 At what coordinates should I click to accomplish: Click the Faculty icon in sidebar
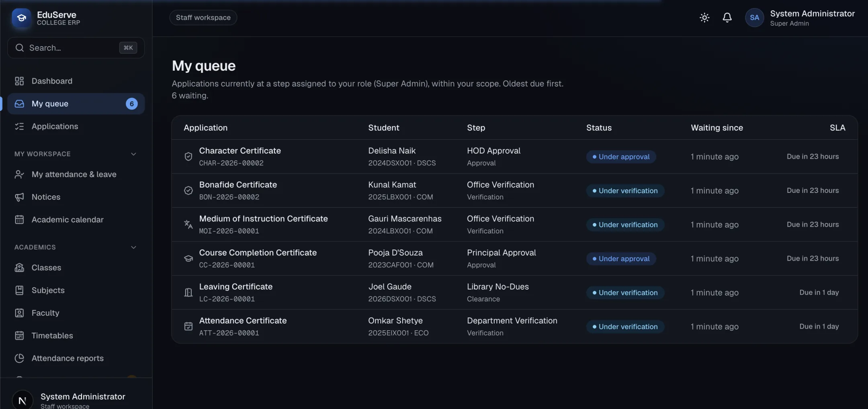(19, 313)
